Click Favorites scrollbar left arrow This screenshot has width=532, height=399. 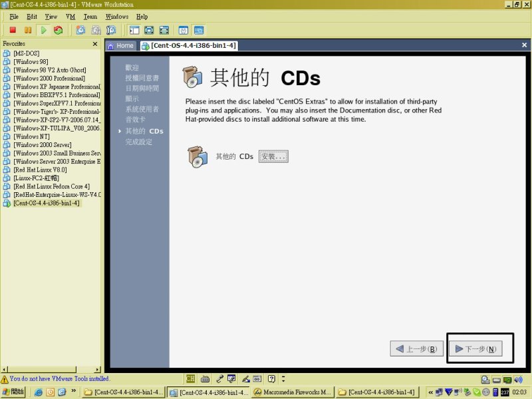coord(4,370)
